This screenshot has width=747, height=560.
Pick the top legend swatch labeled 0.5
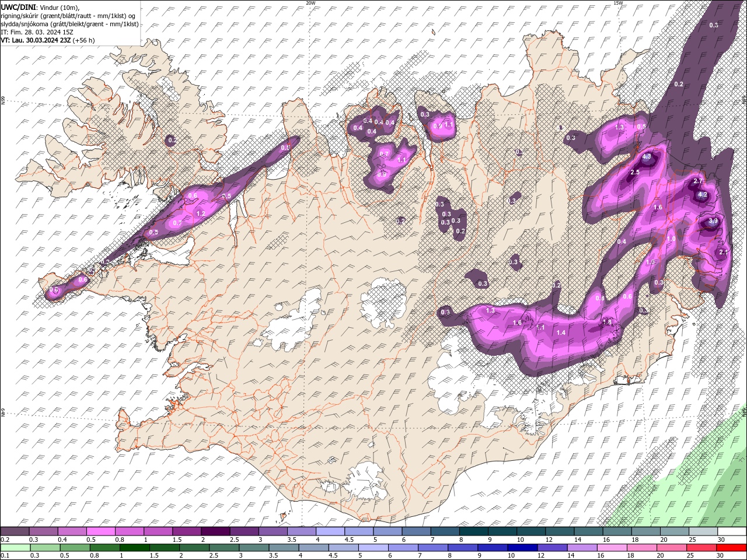point(100,531)
